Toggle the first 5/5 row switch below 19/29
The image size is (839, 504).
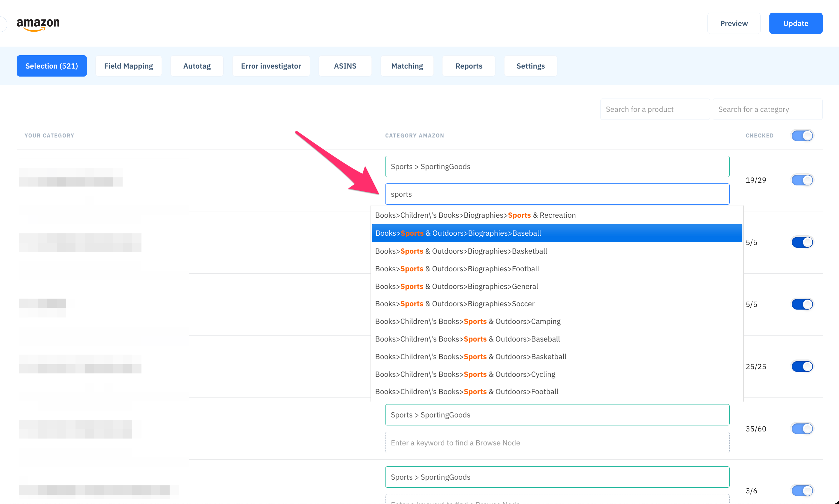tap(802, 242)
